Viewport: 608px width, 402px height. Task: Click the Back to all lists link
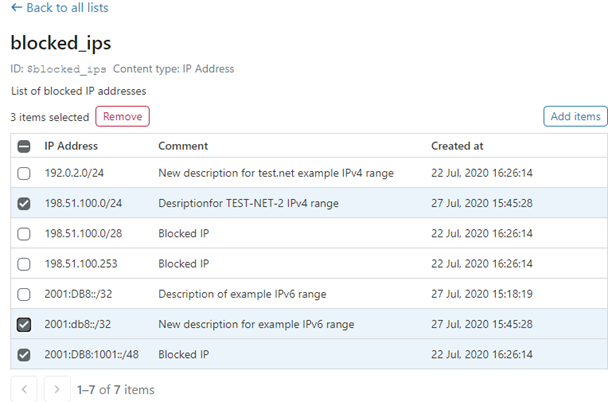click(x=59, y=8)
